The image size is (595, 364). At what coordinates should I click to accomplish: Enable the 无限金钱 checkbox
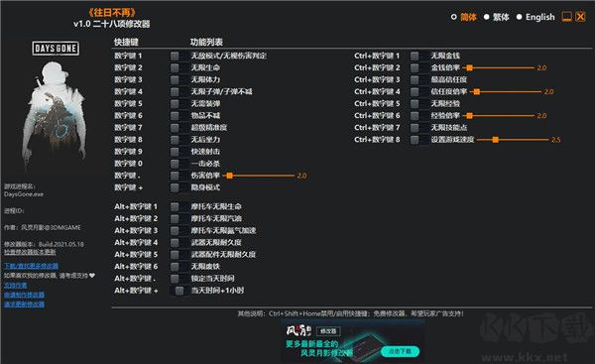[415, 56]
